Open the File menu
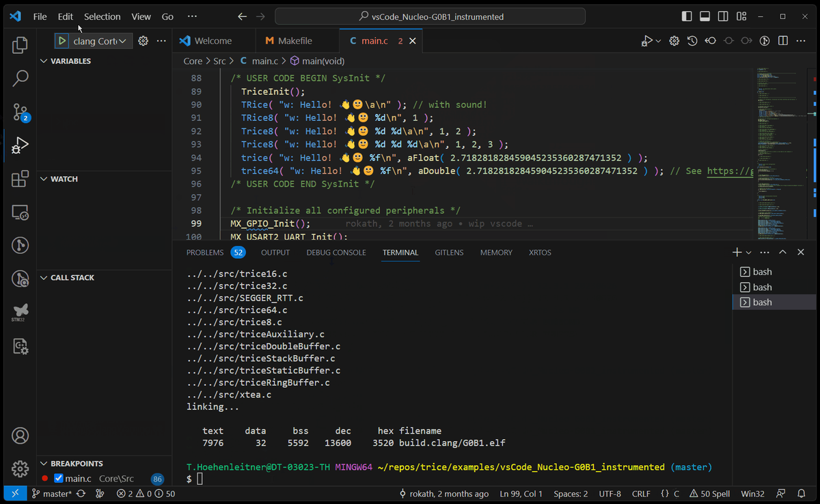 click(40, 16)
